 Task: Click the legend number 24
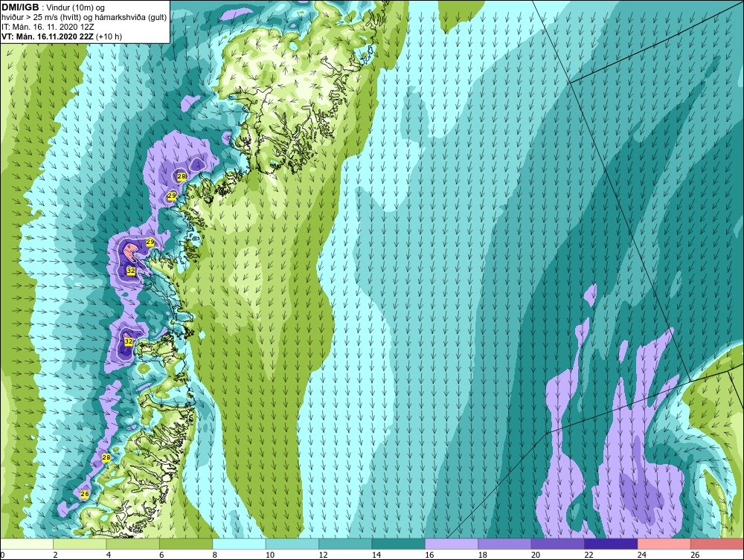coord(642,555)
